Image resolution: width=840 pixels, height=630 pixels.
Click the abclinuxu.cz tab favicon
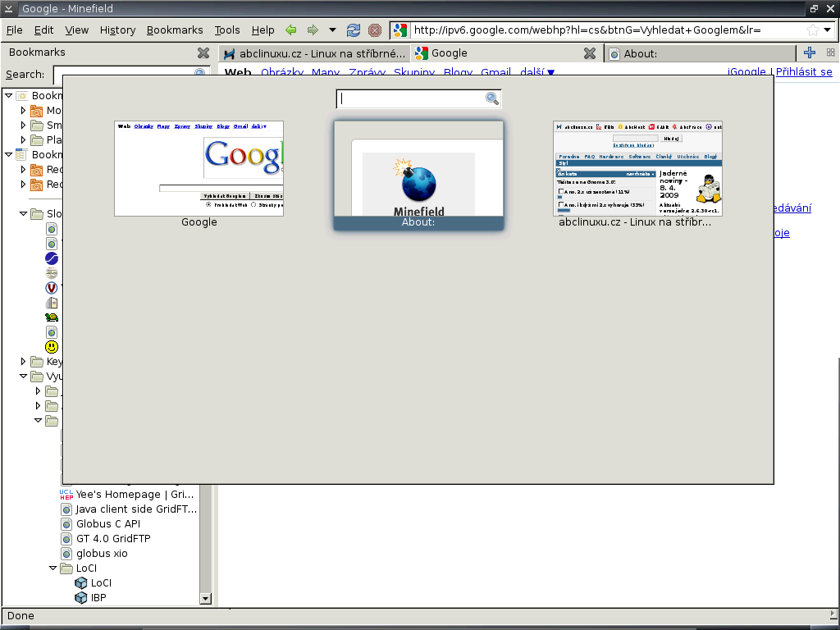point(230,53)
